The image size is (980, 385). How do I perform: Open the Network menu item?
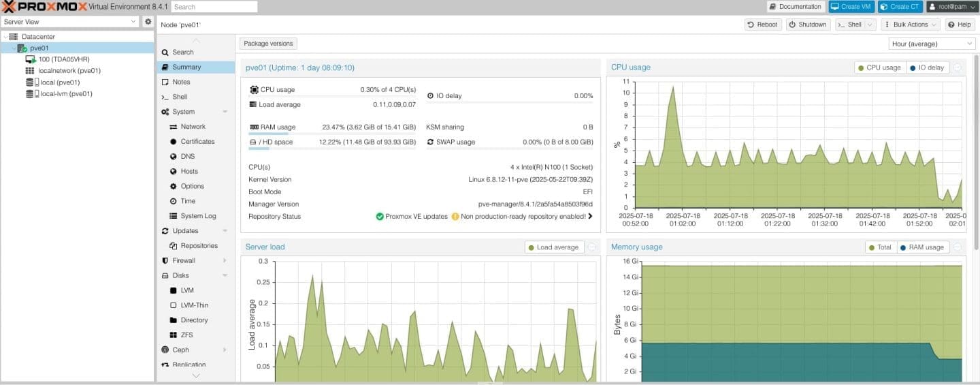click(x=193, y=127)
